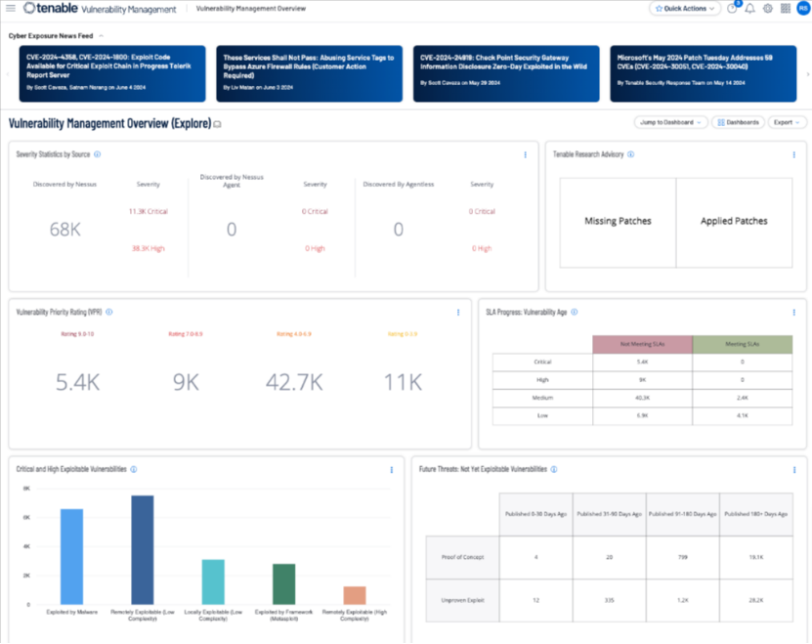Show info for Future Threats widget
Screen dimensions: 812x644
(x=554, y=469)
